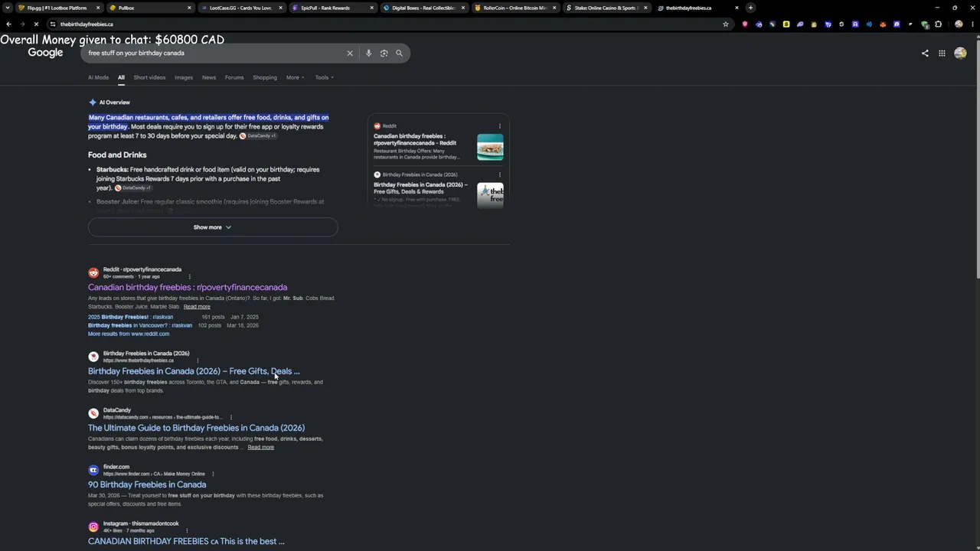Open the browser extensions puzzle menu

939,24
